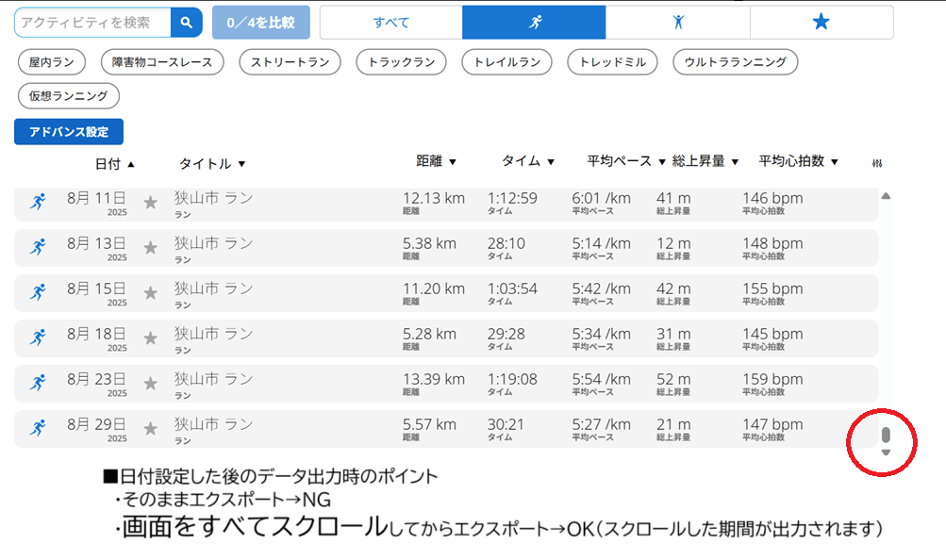Mark the 8月 29日 run as favorite
The height and width of the screenshot is (560, 946).
click(x=150, y=429)
